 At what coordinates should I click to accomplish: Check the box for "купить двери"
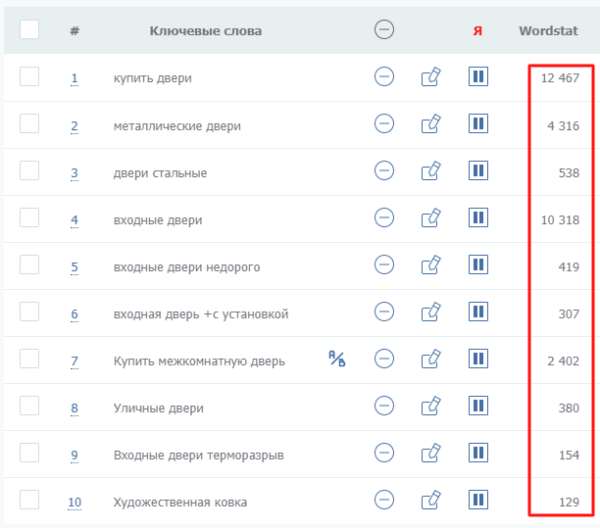coord(29,77)
